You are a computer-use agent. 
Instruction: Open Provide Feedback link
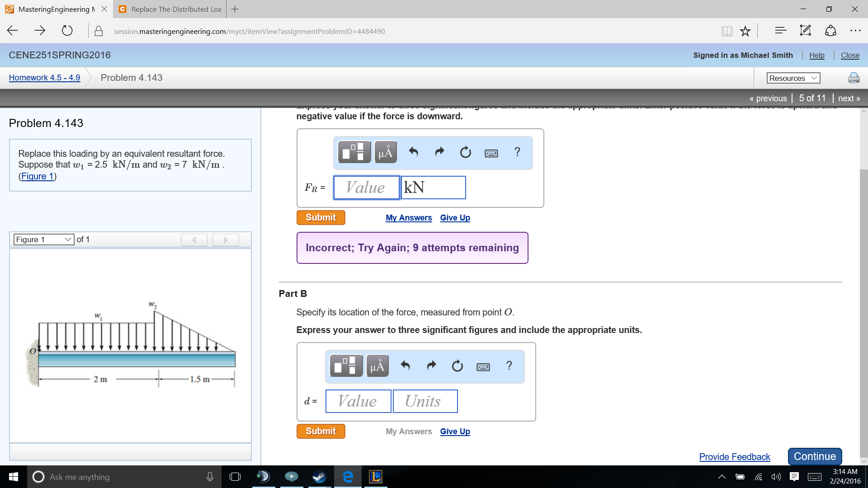[x=734, y=457]
